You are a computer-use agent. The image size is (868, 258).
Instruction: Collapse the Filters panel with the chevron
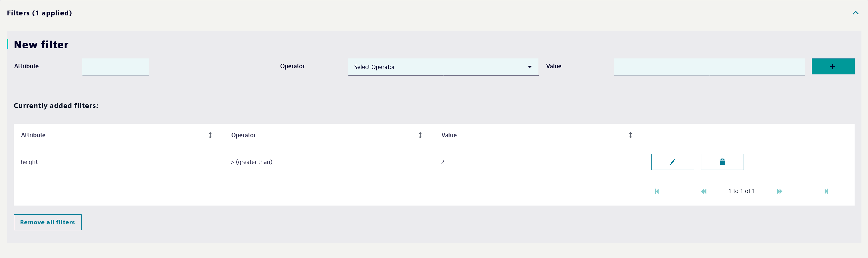[855, 13]
